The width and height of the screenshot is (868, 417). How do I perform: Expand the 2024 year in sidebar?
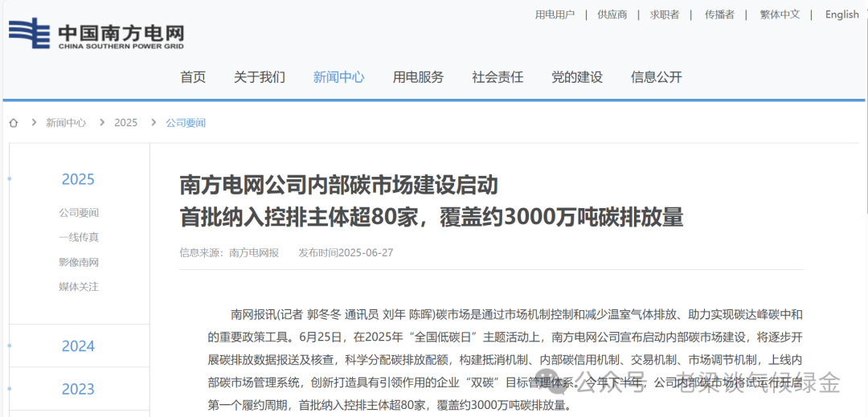[78, 346]
